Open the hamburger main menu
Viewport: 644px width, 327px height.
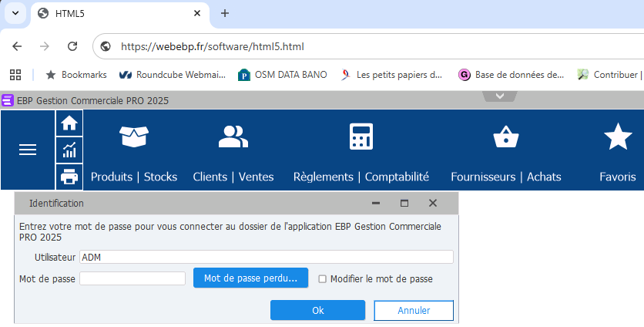tap(28, 150)
